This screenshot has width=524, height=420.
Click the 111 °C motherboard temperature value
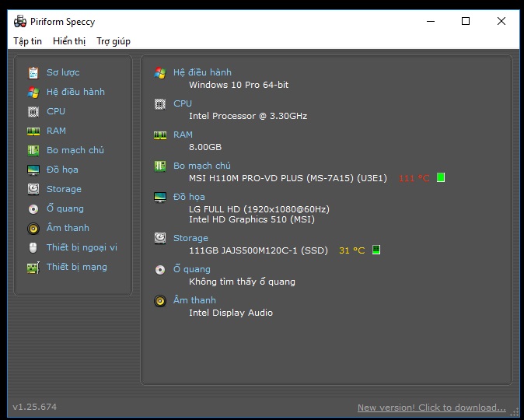pos(414,178)
